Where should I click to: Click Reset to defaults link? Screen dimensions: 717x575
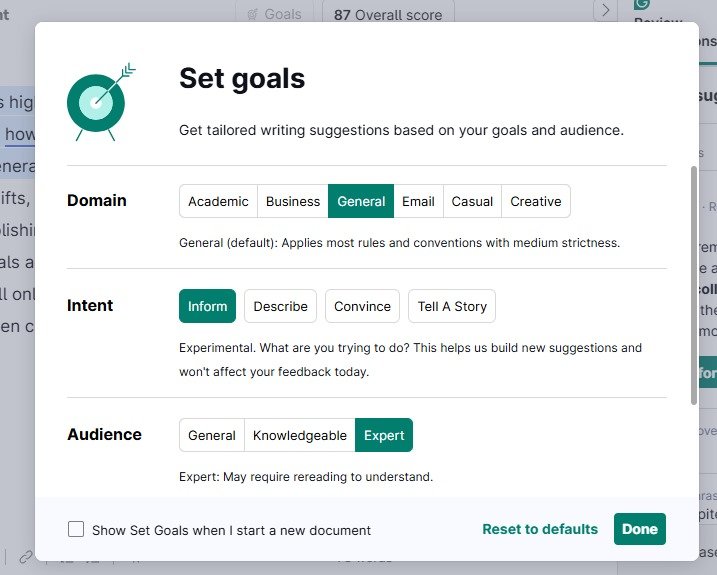(x=540, y=529)
